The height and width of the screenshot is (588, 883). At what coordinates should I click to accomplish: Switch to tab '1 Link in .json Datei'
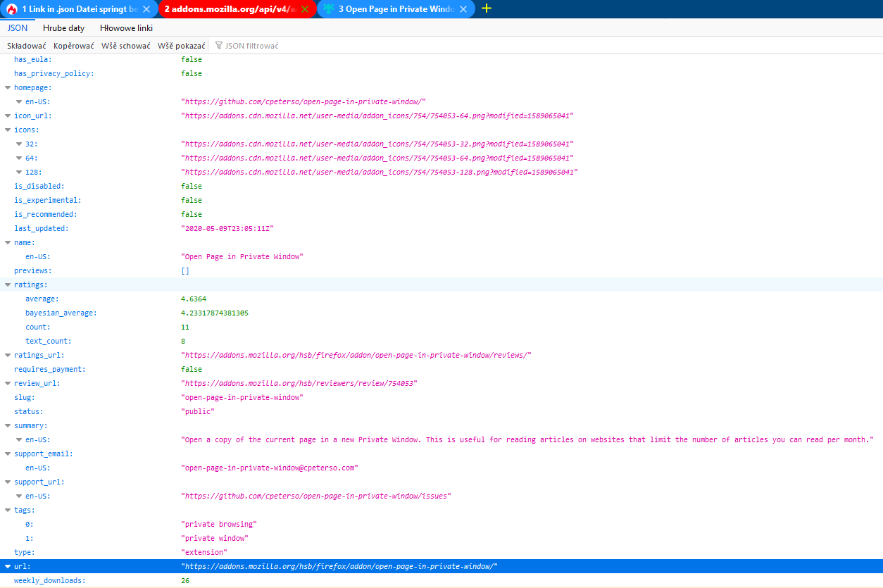click(x=79, y=9)
